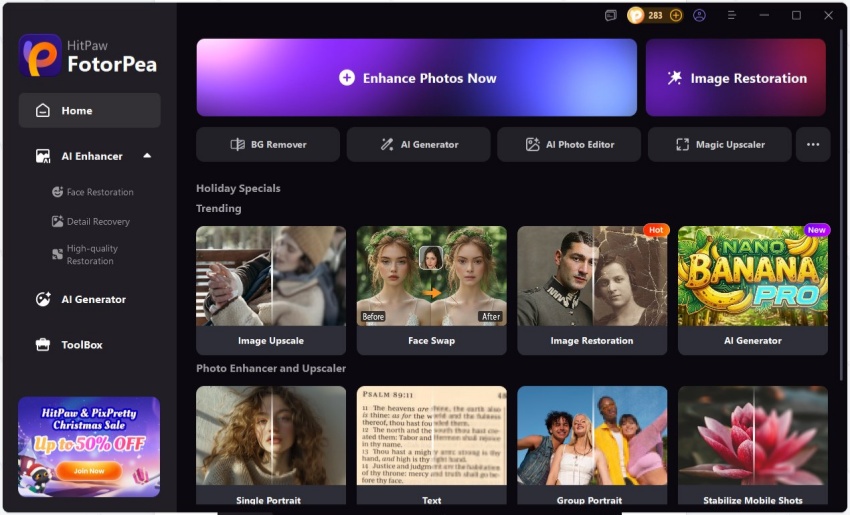Add credits with the plus coin button

pos(675,15)
